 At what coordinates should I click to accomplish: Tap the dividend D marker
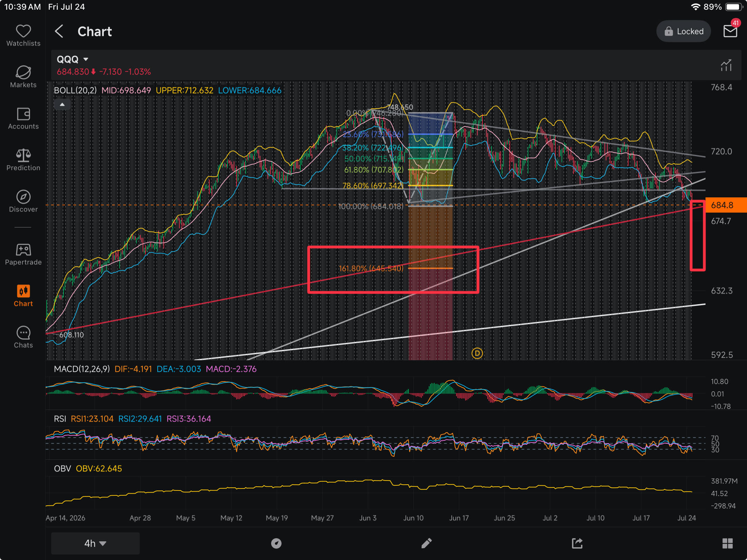tap(477, 353)
